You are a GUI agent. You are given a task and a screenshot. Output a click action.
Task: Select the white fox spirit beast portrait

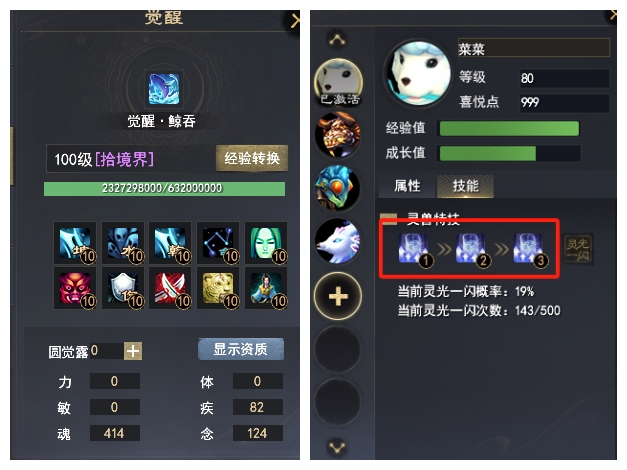[x=338, y=241]
